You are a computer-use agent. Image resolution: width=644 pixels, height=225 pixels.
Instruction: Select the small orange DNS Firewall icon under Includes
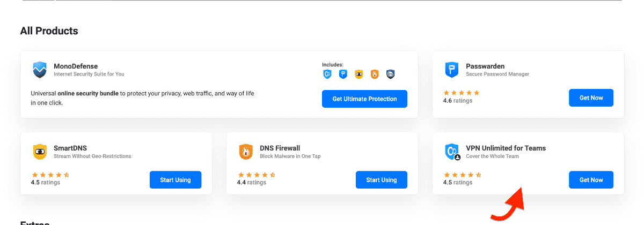(x=375, y=74)
